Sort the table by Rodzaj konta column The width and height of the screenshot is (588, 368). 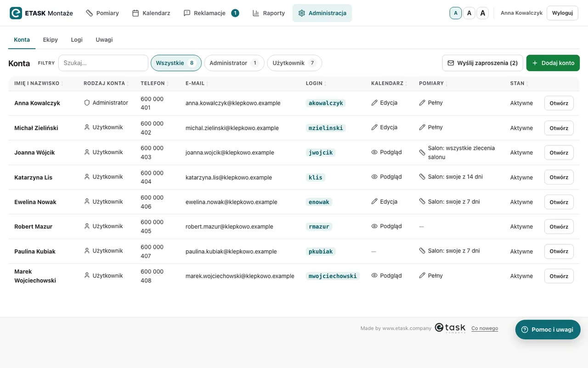point(106,83)
